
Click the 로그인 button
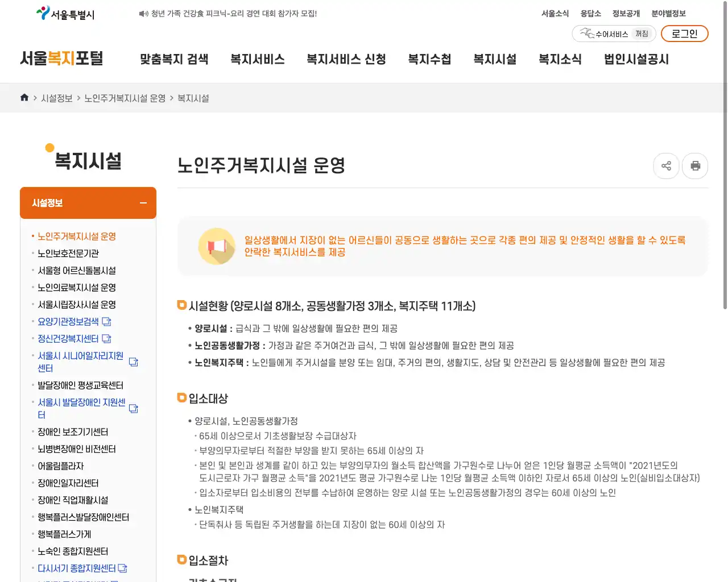click(685, 34)
